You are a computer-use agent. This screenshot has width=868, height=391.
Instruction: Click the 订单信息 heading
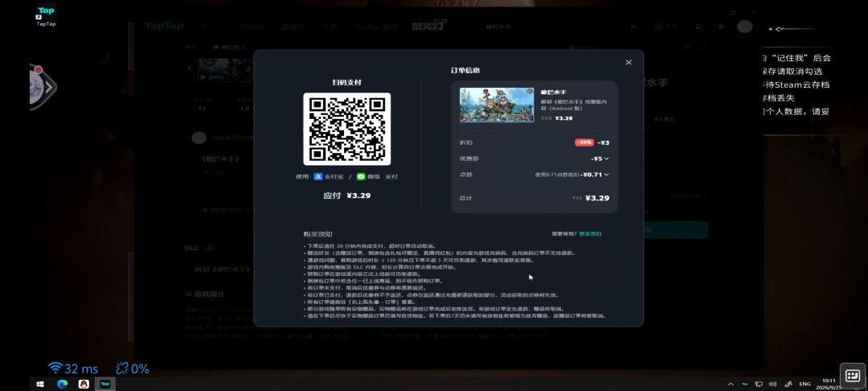pos(465,70)
